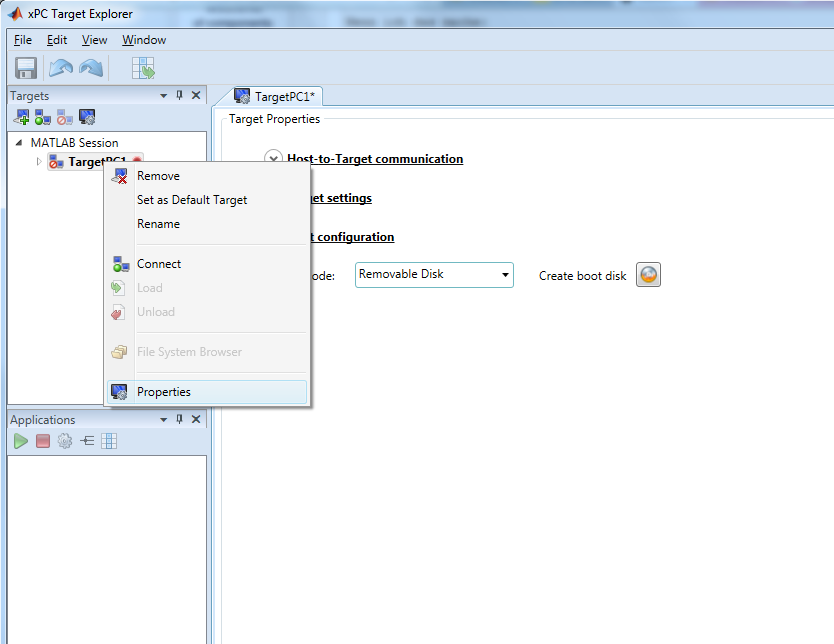Click the Boot configuration heading link
Viewport: 834px width, 644px height.
tap(353, 237)
